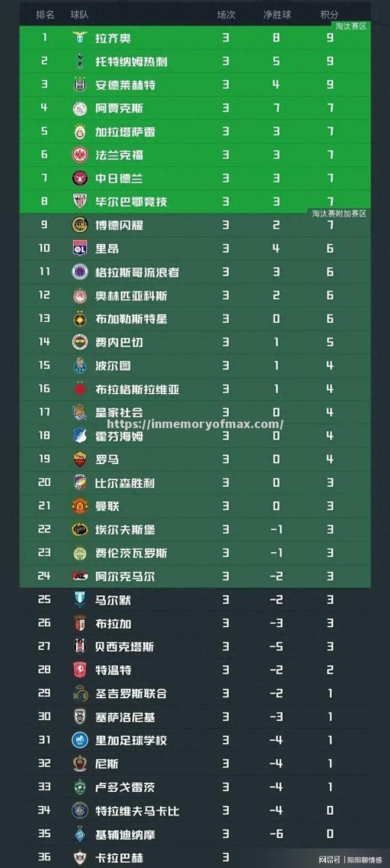Click the Real Sociedad crest icon
This screenshot has height=868, width=390.
point(79,412)
